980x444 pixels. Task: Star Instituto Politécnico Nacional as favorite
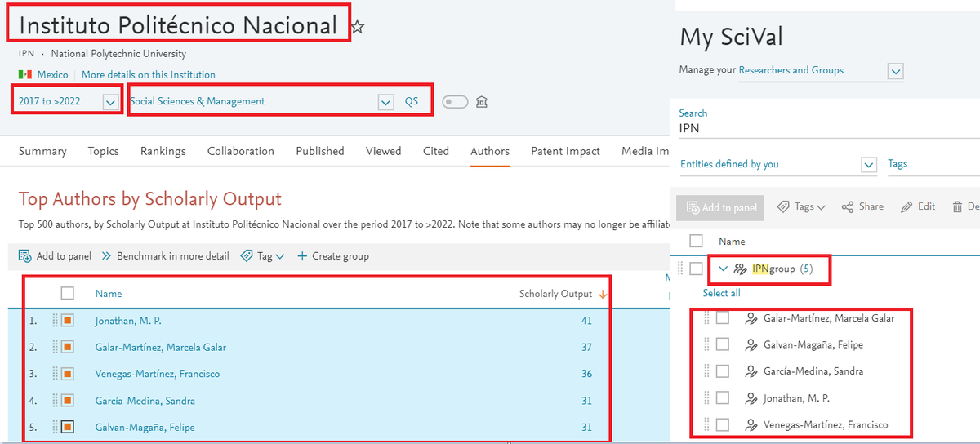point(358,28)
